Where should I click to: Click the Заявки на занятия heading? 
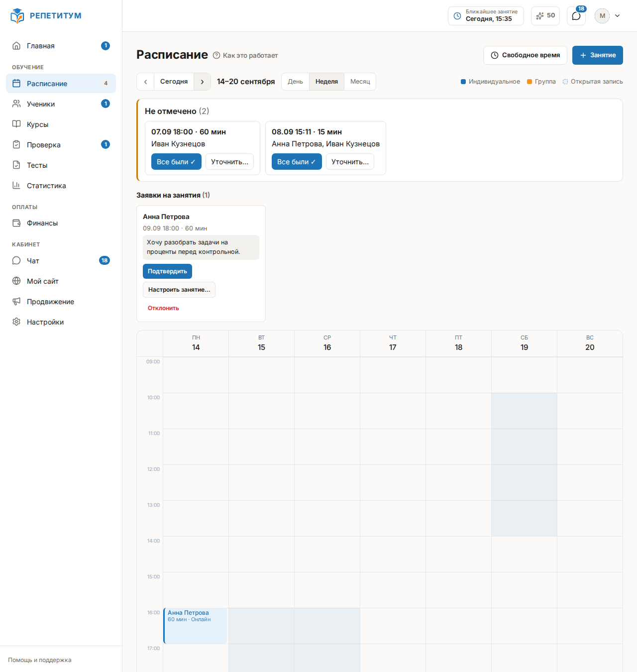[x=173, y=195]
